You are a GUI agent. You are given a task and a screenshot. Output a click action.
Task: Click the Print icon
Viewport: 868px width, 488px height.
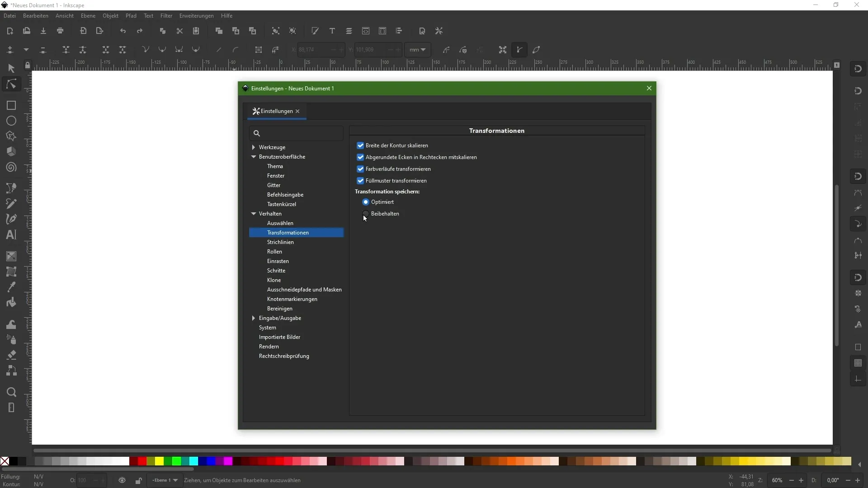pos(60,31)
